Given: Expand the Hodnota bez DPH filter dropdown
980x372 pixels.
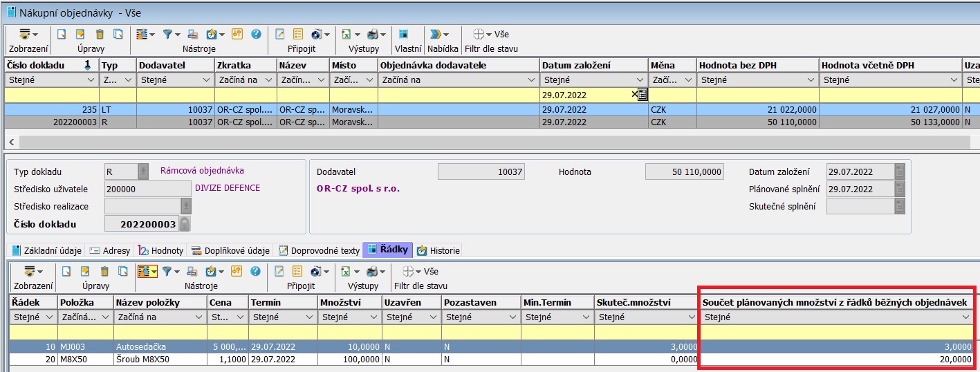Looking at the screenshot, I should (x=811, y=80).
